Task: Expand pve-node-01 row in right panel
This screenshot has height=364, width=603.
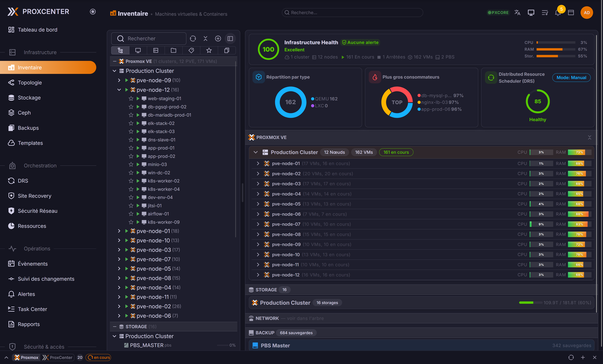Action: coord(258,163)
